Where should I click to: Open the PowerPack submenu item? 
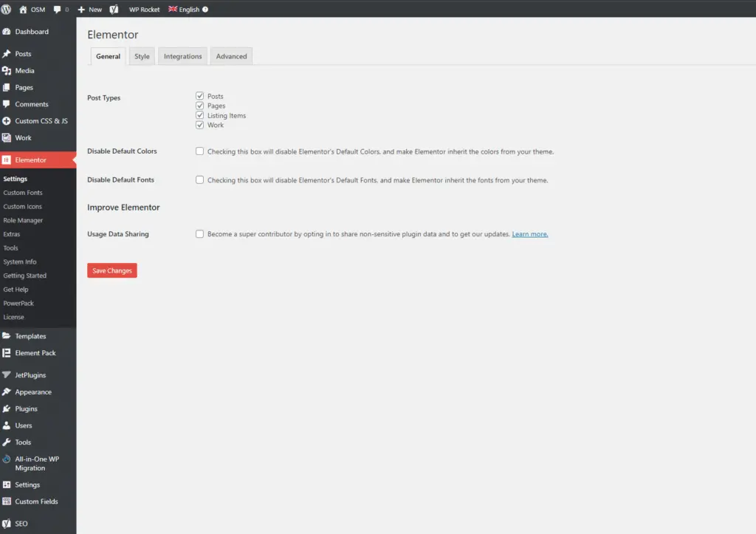[x=18, y=304]
